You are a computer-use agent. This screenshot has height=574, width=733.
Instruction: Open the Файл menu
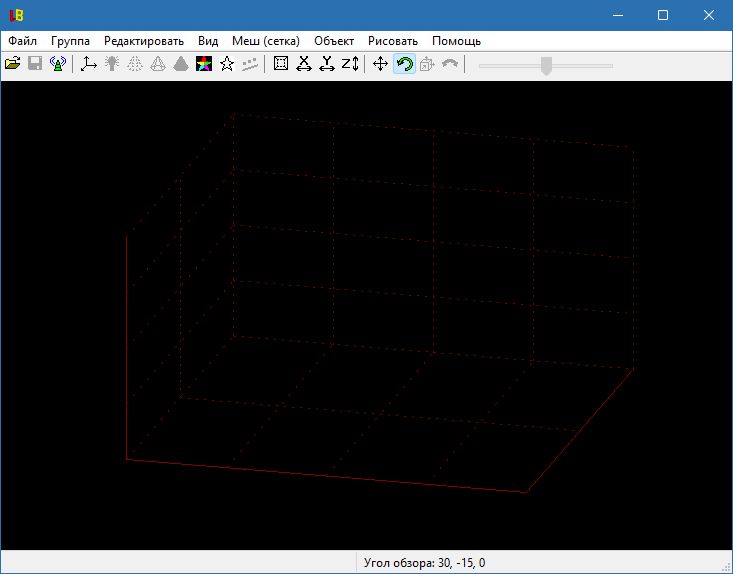[22, 41]
